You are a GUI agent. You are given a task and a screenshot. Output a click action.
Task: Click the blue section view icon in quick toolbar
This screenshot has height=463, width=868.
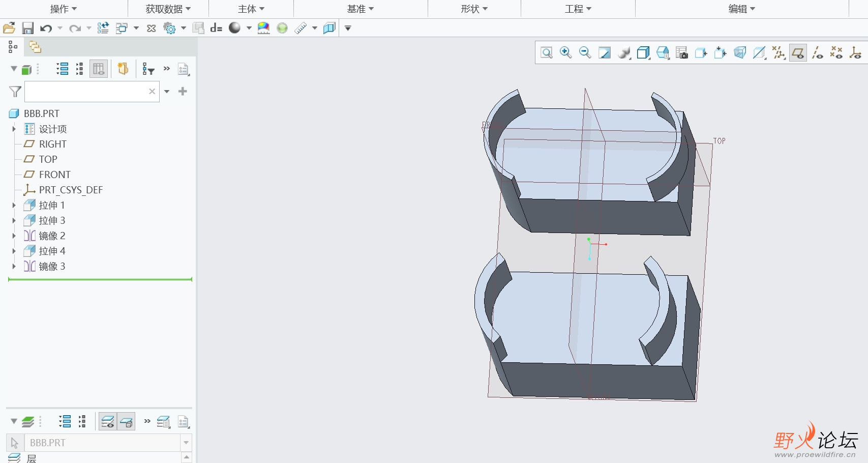click(330, 28)
